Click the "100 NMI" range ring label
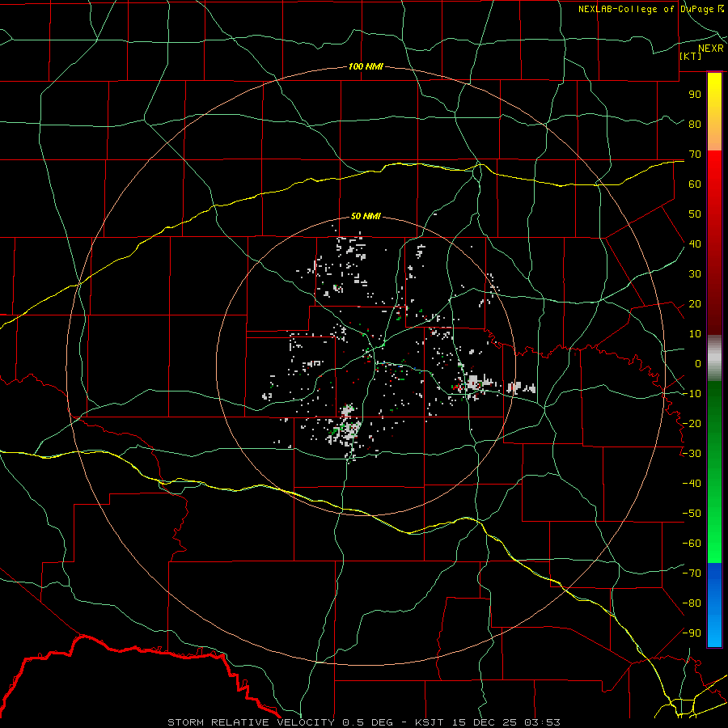 tap(366, 67)
